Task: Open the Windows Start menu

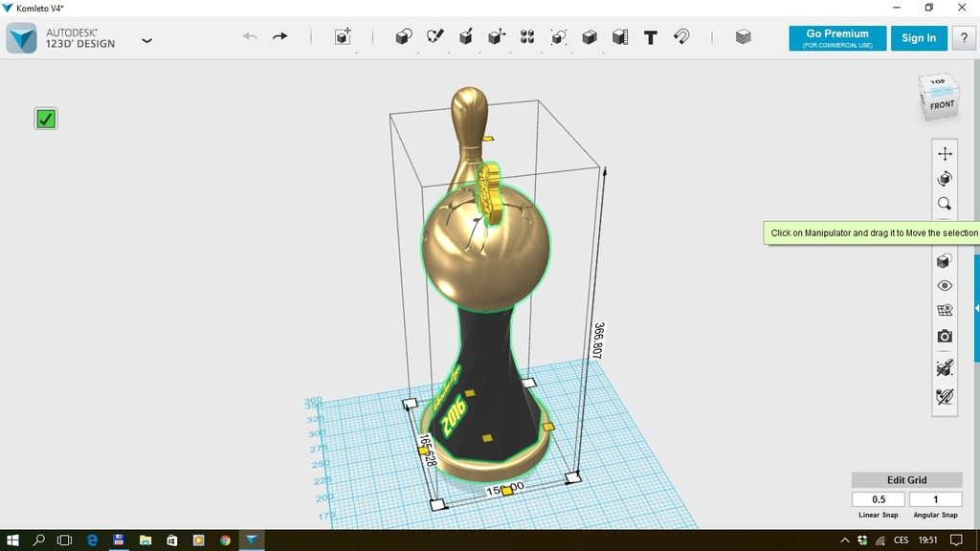Action: [x=12, y=540]
